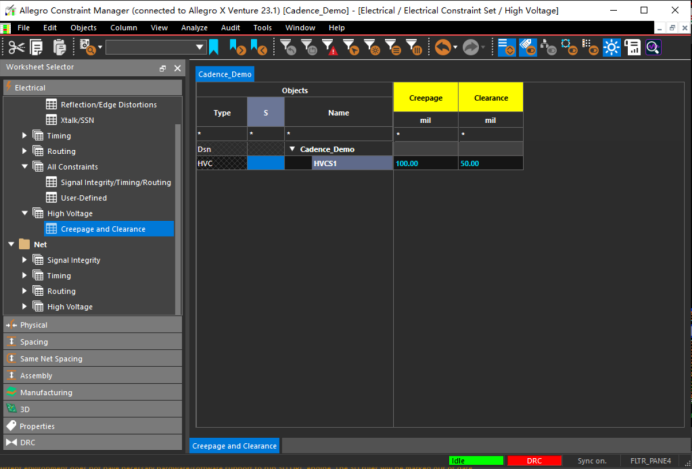Toggle the funnel filter with sun badge
This screenshot has width=693, height=470.
tap(372, 47)
